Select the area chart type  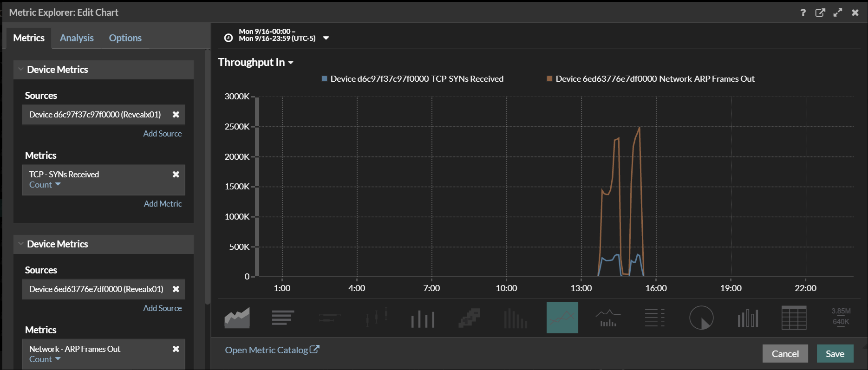[x=237, y=318]
